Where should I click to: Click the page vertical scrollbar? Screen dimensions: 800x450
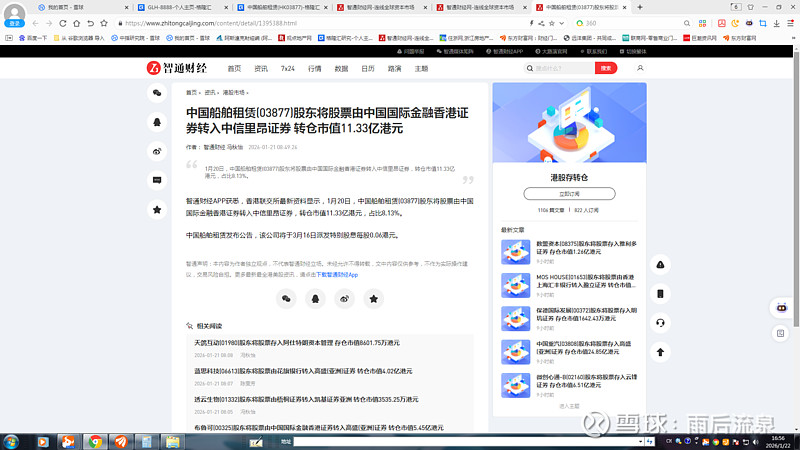[x=796, y=189]
